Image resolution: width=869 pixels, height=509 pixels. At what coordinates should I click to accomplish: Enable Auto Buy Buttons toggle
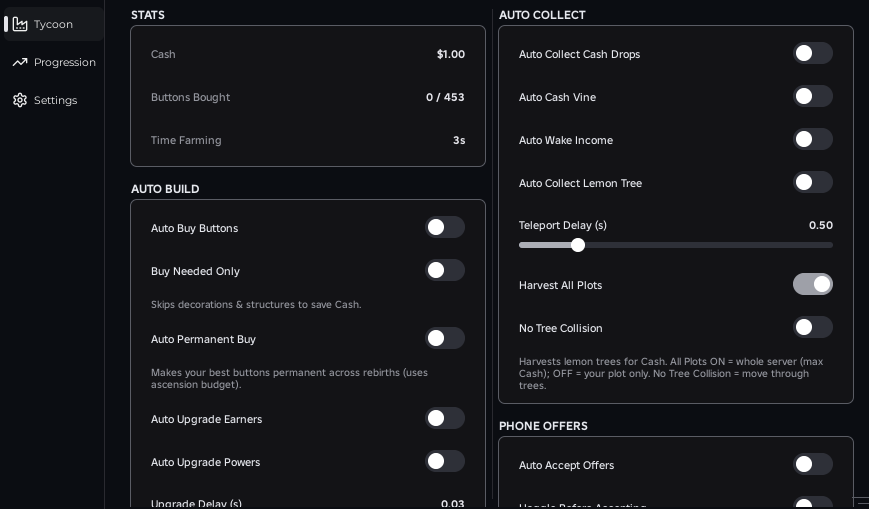click(x=444, y=227)
